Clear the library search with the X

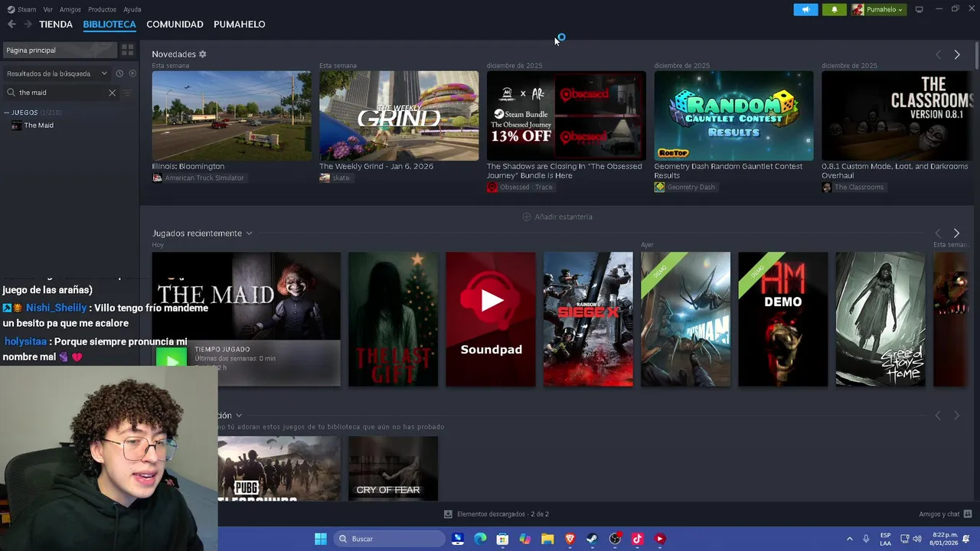[112, 93]
